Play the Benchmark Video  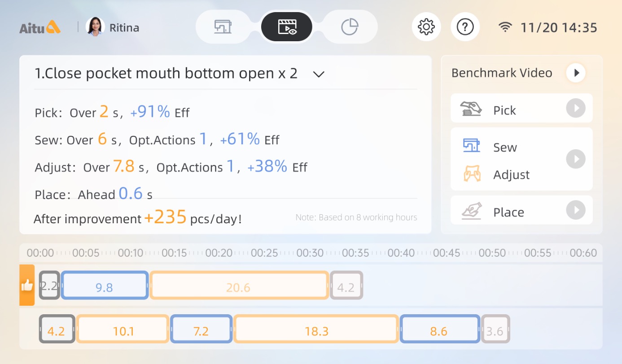point(576,73)
